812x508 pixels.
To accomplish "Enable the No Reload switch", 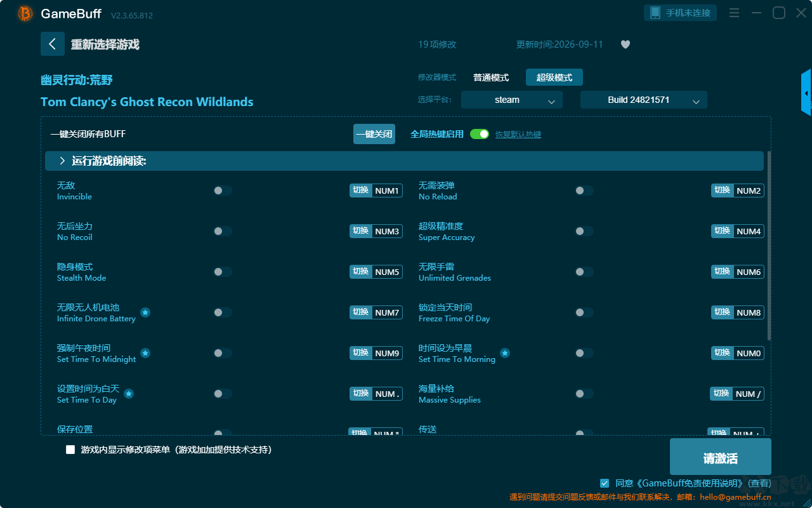I will (584, 190).
